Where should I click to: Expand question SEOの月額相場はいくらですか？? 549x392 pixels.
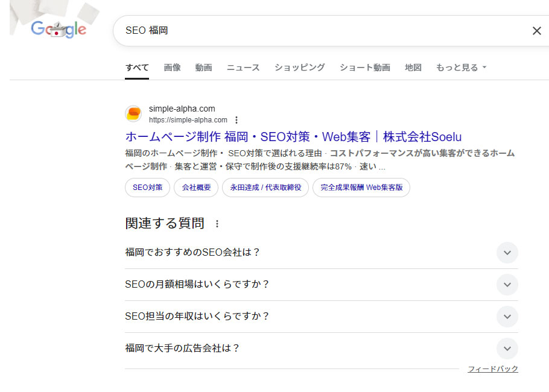(322, 285)
